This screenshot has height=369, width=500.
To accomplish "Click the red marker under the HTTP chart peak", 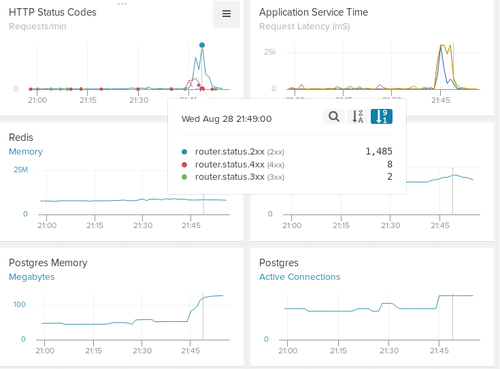I will point(202,89).
